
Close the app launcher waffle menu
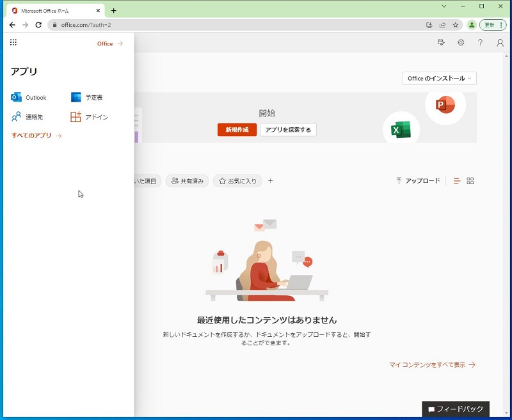[13, 42]
